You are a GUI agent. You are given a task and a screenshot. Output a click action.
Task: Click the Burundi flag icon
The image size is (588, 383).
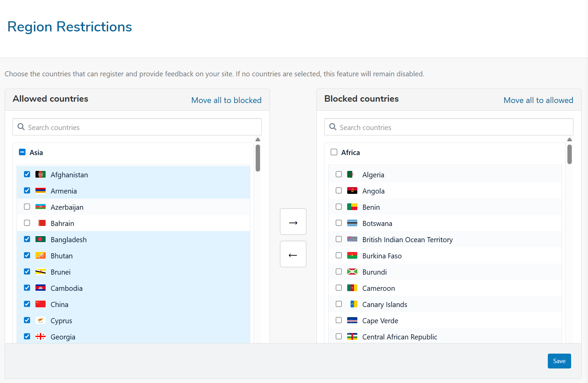(352, 272)
